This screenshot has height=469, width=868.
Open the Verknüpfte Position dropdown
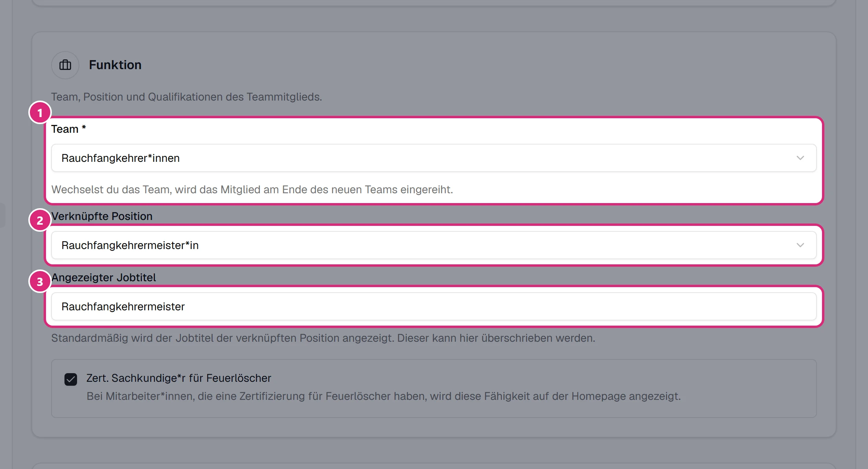[434, 245]
